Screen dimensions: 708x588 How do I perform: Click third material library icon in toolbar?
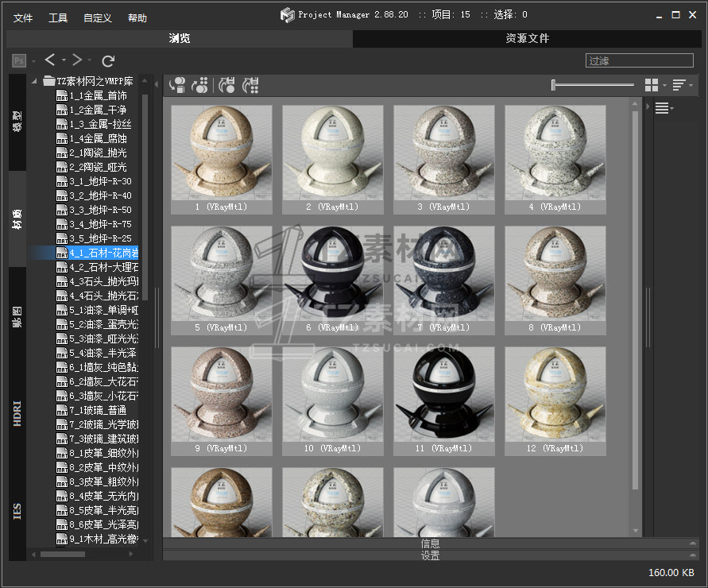226,84
